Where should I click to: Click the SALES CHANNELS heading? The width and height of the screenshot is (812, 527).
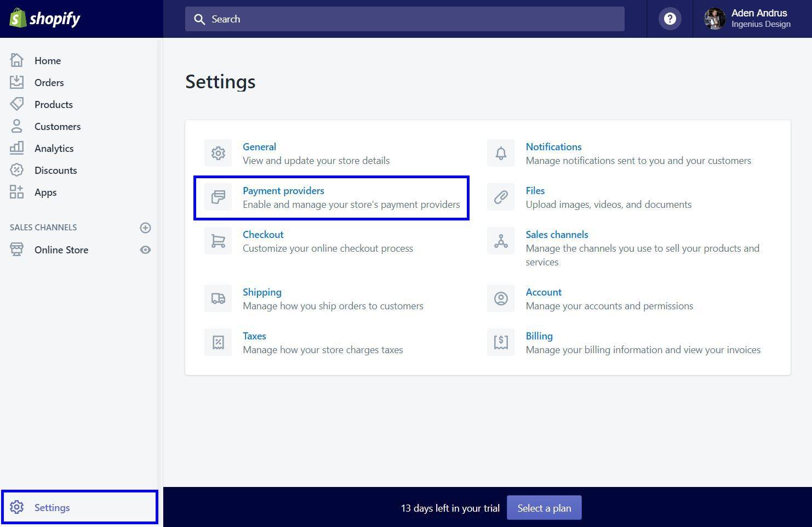(x=43, y=227)
